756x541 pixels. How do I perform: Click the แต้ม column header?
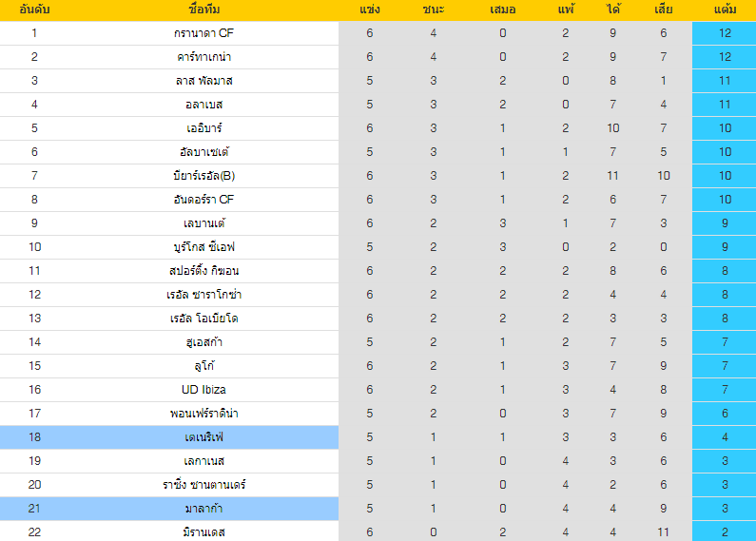pyautogui.click(x=725, y=10)
